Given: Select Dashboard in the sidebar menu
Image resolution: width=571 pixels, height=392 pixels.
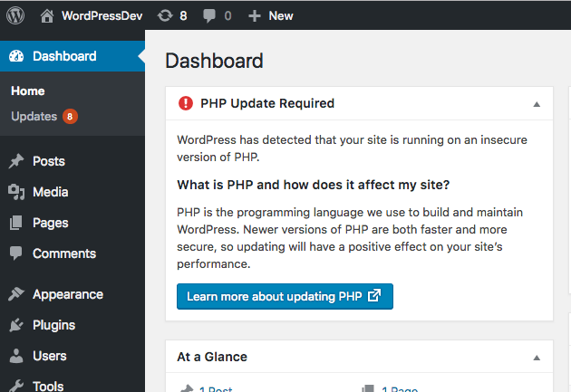Looking at the screenshot, I should 64,56.
